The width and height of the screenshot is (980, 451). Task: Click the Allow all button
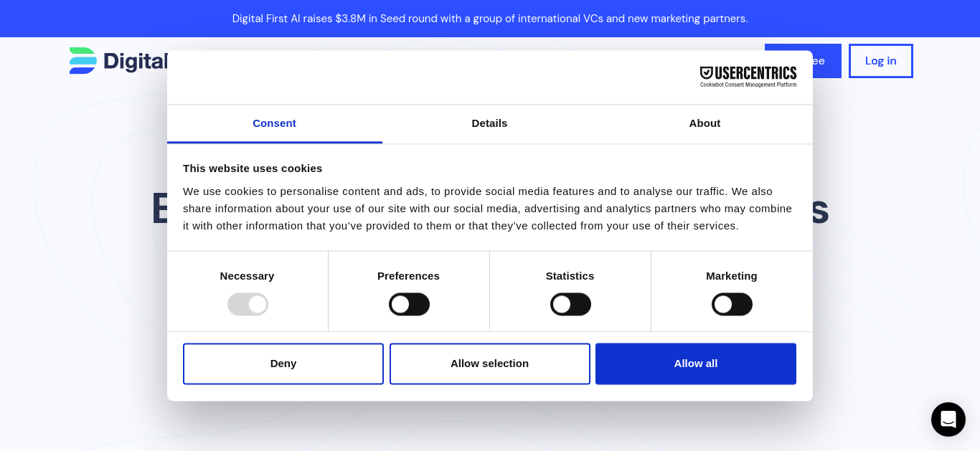click(696, 364)
